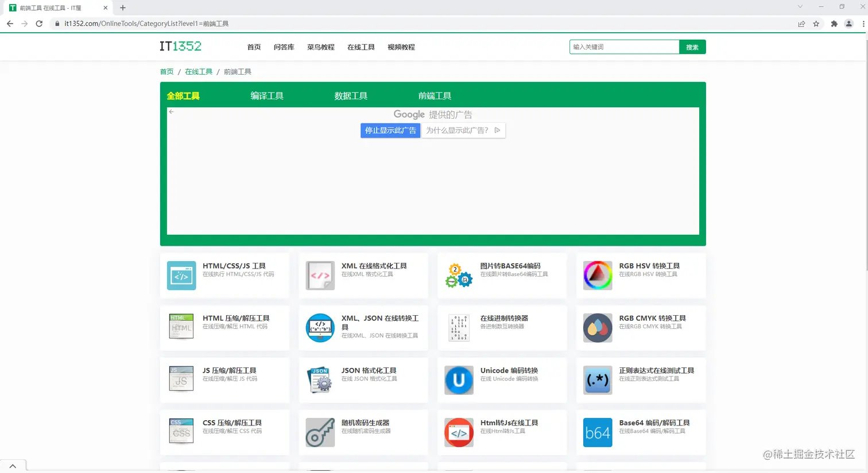868x473 pixels.
Task: Open the tab search chevron
Action: [x=800, y=7]
